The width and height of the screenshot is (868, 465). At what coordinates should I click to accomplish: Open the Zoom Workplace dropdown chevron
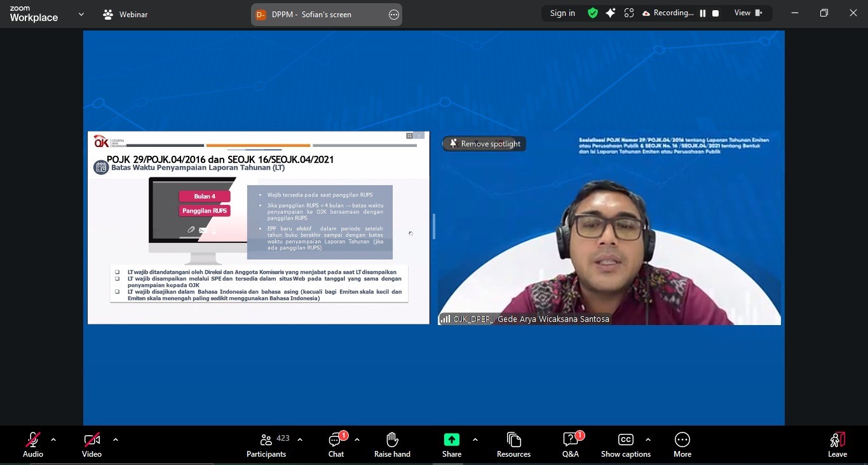tap(81, 14)
